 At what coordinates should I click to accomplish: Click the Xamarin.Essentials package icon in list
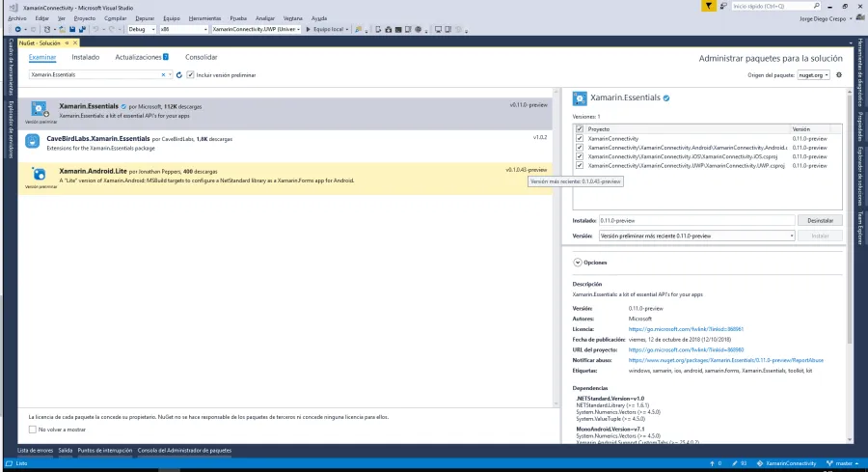pos(39,109)
